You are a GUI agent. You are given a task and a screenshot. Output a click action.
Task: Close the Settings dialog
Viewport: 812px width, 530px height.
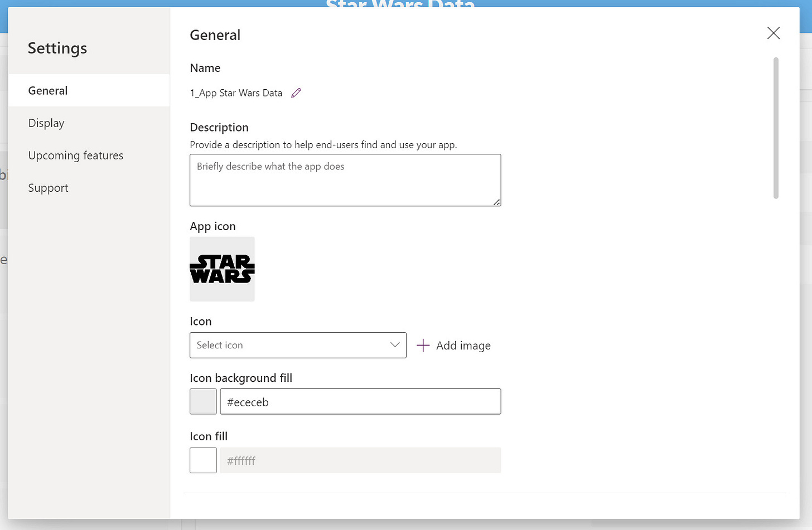[773, 33]
